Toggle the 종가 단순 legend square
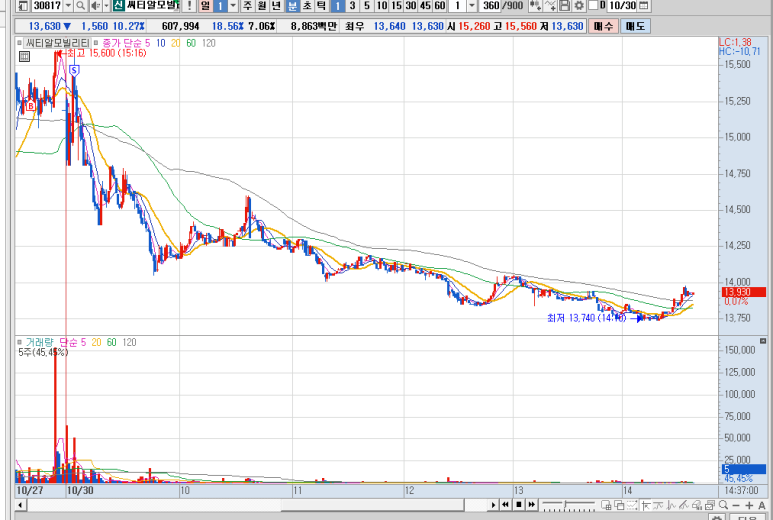 coord(96,43)
